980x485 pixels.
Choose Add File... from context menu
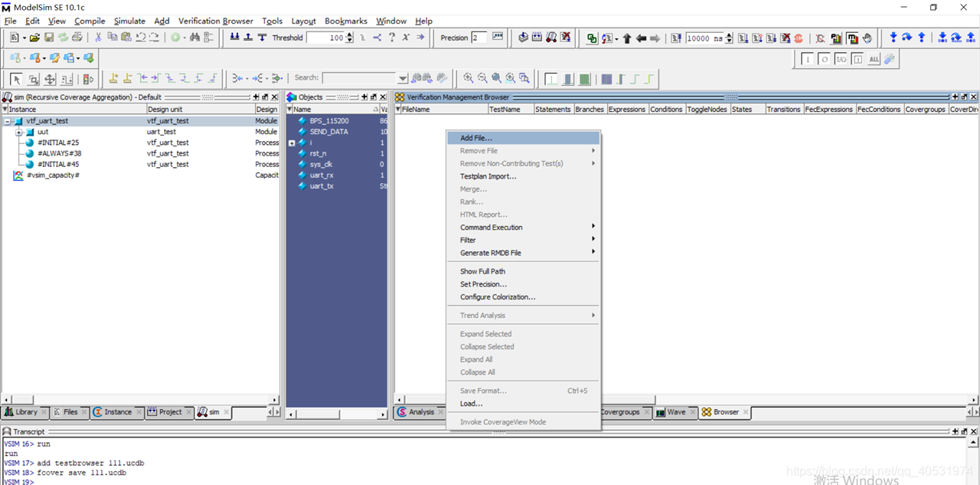523,138
